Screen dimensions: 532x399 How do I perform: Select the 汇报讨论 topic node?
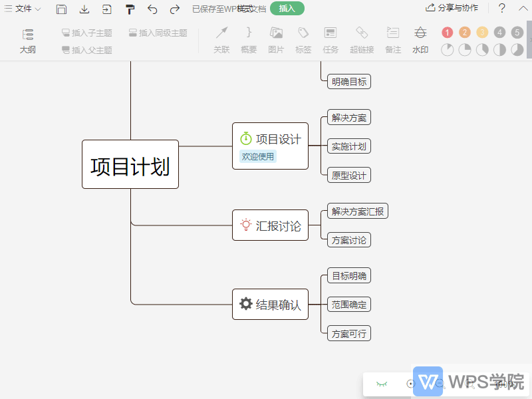pos(270,225)
